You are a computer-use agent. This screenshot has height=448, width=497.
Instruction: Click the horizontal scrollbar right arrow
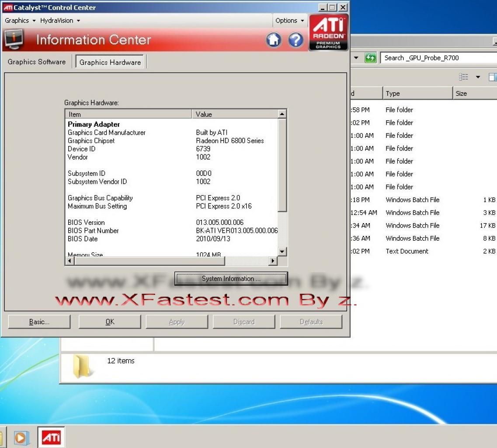point(273,261)
